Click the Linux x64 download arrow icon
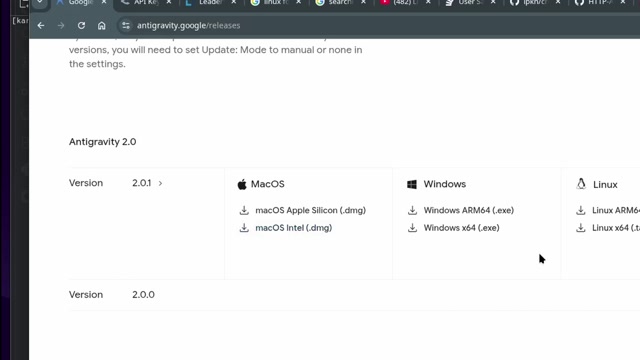640x360 pixels. [580, 228]
